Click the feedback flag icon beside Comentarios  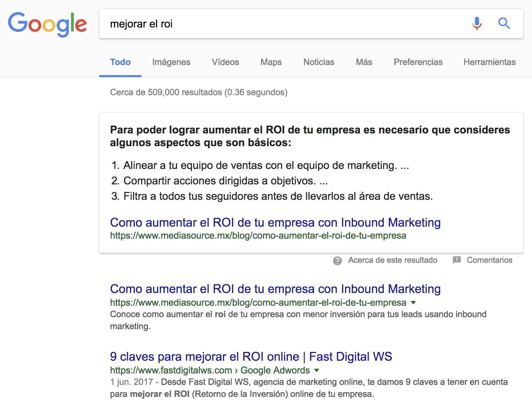click(x=457, y=260)
